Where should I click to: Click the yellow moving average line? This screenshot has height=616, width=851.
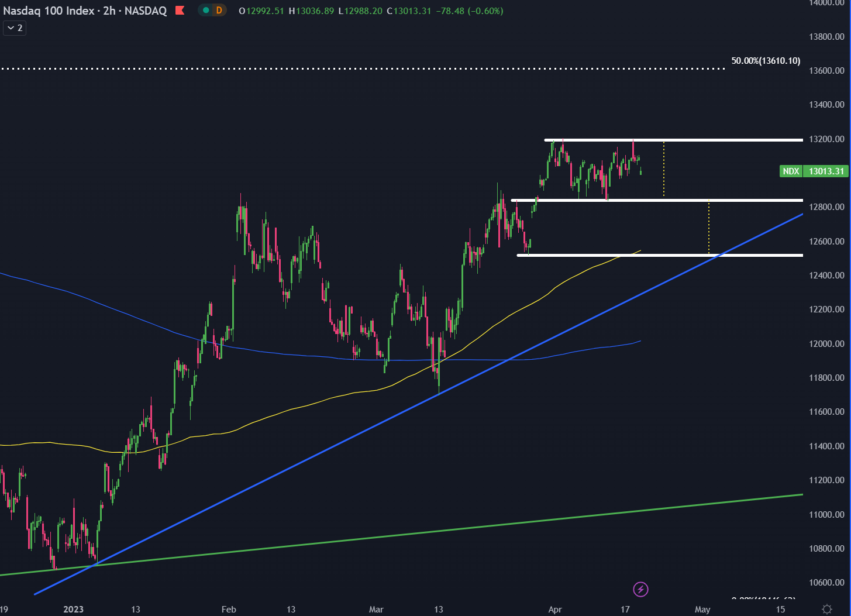tap(292, 410)
